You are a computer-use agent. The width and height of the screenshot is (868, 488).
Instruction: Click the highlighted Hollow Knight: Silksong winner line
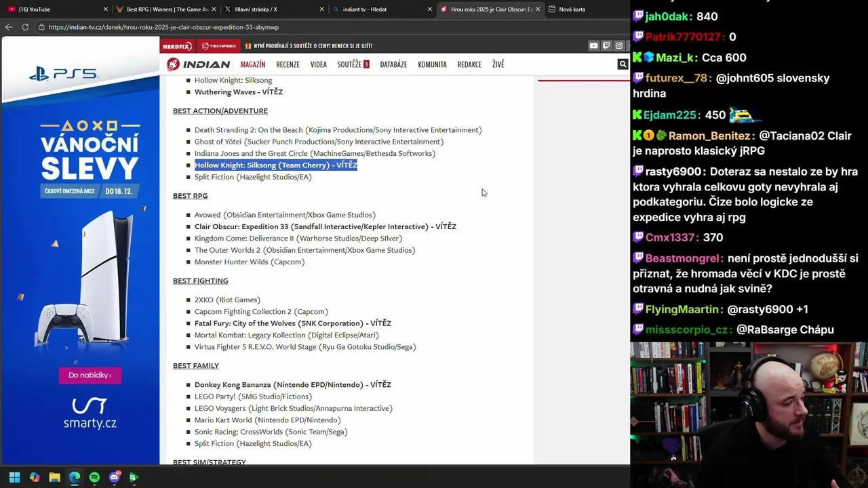[x=276, y=165]
